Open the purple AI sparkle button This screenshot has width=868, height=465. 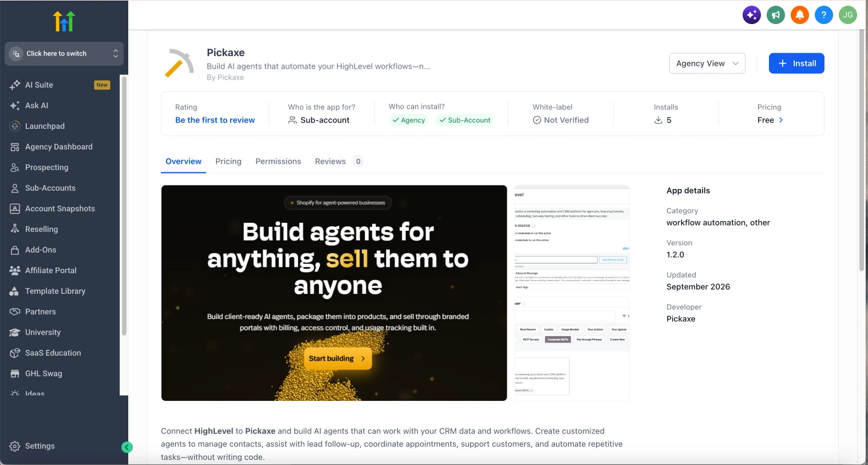[x=752, y=15]
